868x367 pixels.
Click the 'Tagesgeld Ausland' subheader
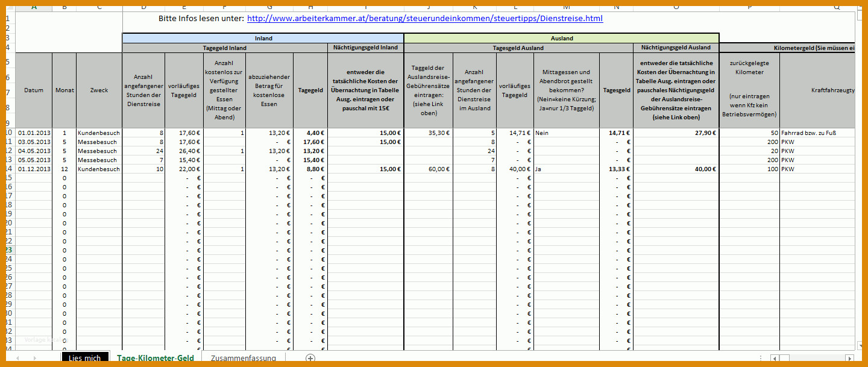(518, 48)
